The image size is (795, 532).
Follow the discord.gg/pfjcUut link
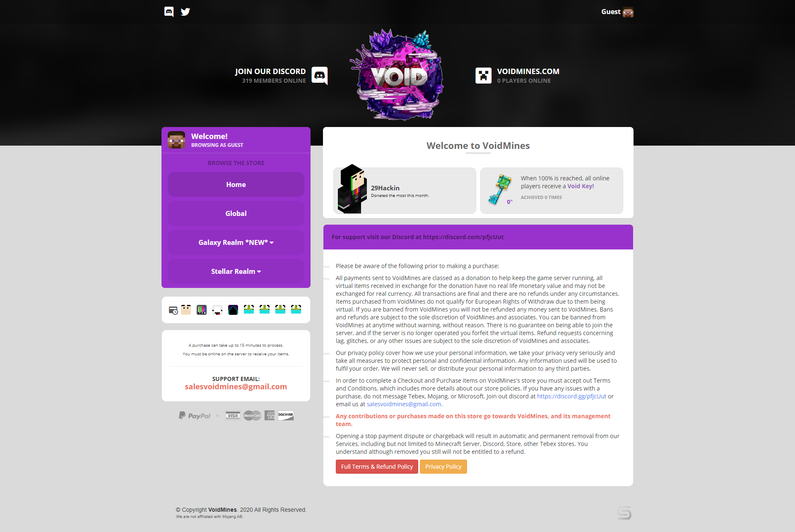(571, 396)
